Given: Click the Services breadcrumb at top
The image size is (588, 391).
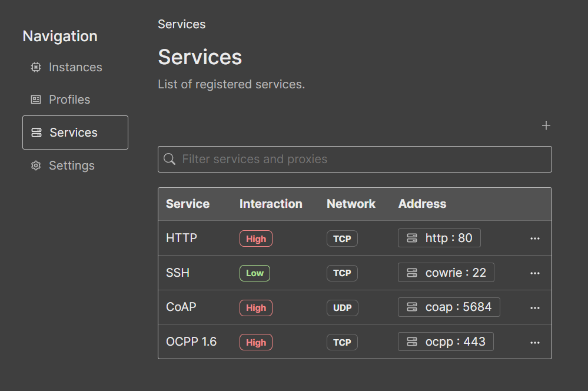Looking at the screenshot, I should click(181, 24).
